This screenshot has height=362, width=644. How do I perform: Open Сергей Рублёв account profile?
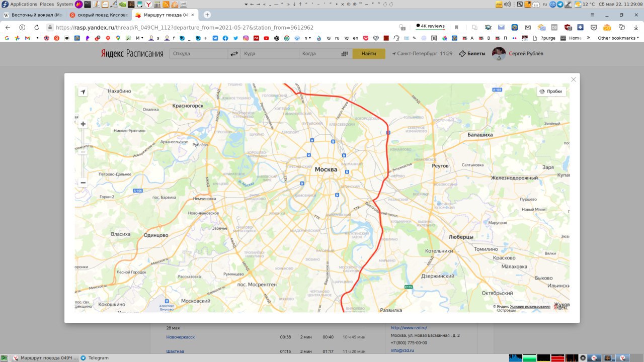(518, 54)
